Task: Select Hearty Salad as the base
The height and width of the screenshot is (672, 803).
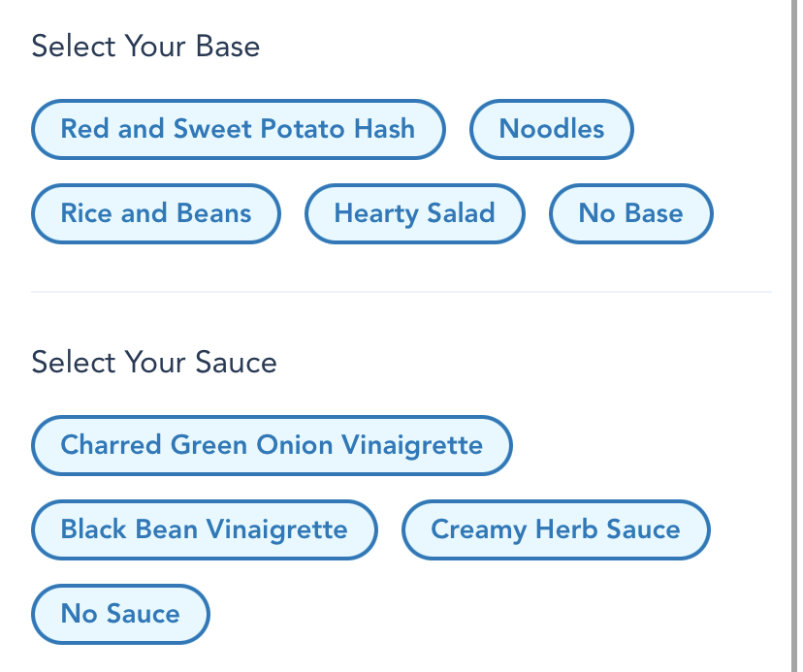Action: [414, 213]
